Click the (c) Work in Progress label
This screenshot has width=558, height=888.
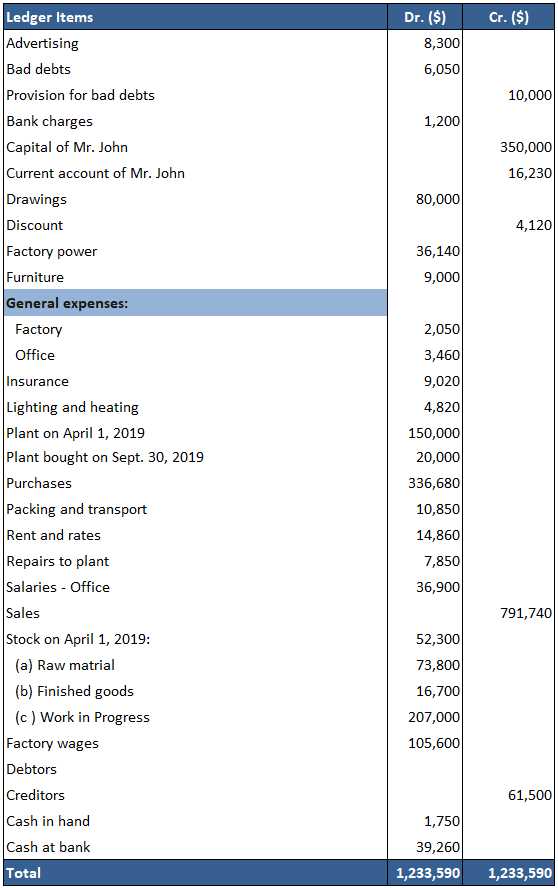tap(82, 718)
